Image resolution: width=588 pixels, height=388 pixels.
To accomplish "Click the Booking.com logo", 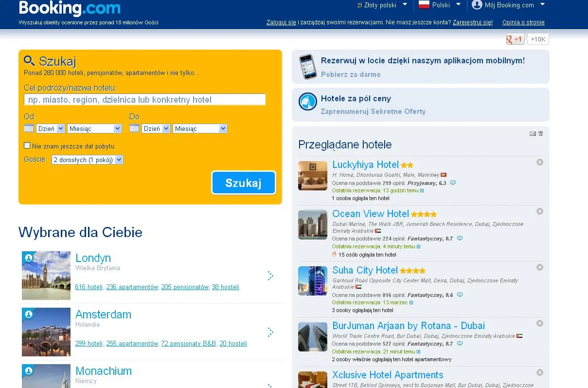I will 70,8.
